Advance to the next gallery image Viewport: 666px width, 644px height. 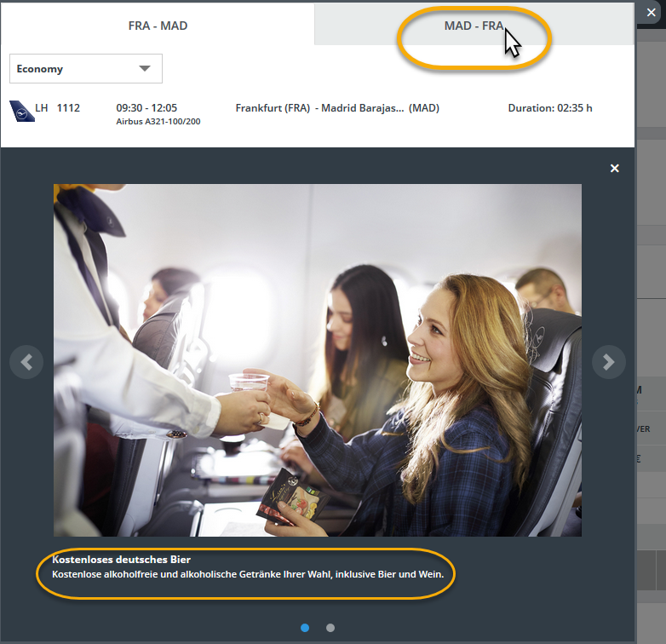coord(608,362)
